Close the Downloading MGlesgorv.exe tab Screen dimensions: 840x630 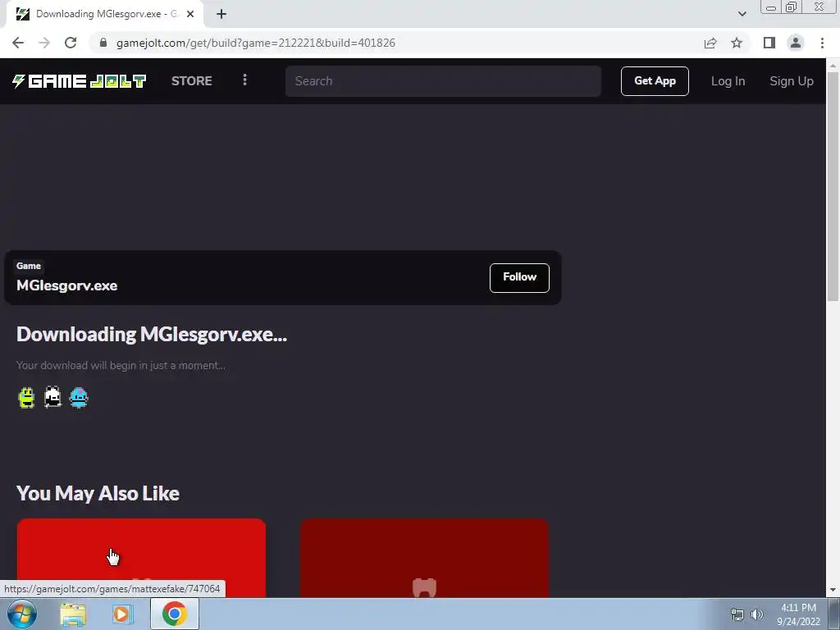(190, 14)
